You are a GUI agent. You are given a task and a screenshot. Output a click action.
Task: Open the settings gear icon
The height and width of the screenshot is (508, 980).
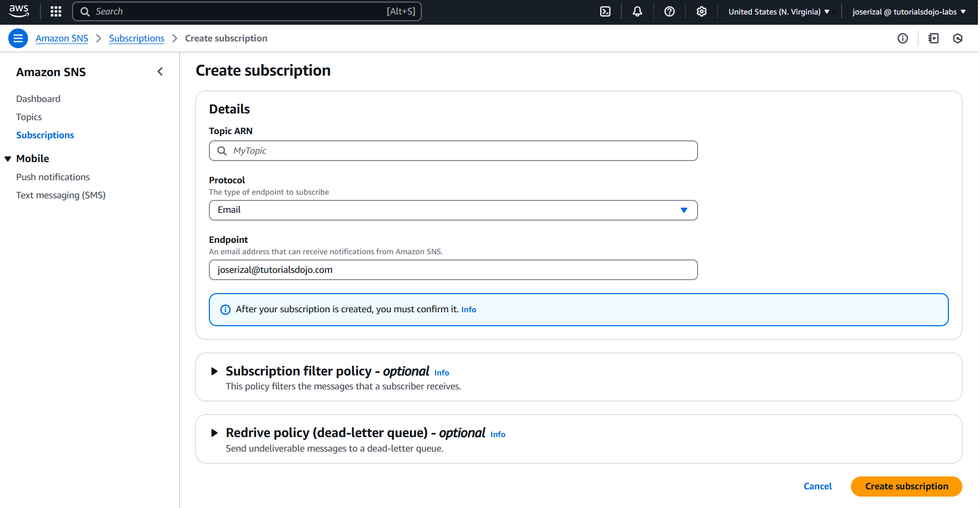click(702, 11)
